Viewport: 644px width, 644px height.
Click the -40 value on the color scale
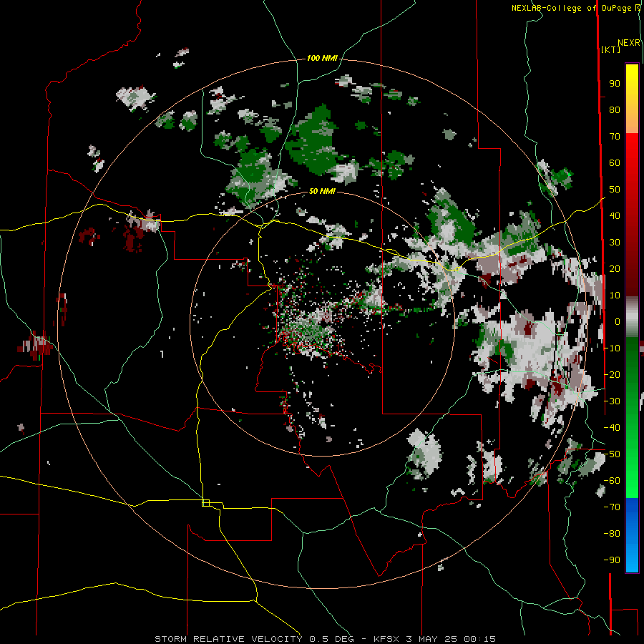(x=612, y=428)
